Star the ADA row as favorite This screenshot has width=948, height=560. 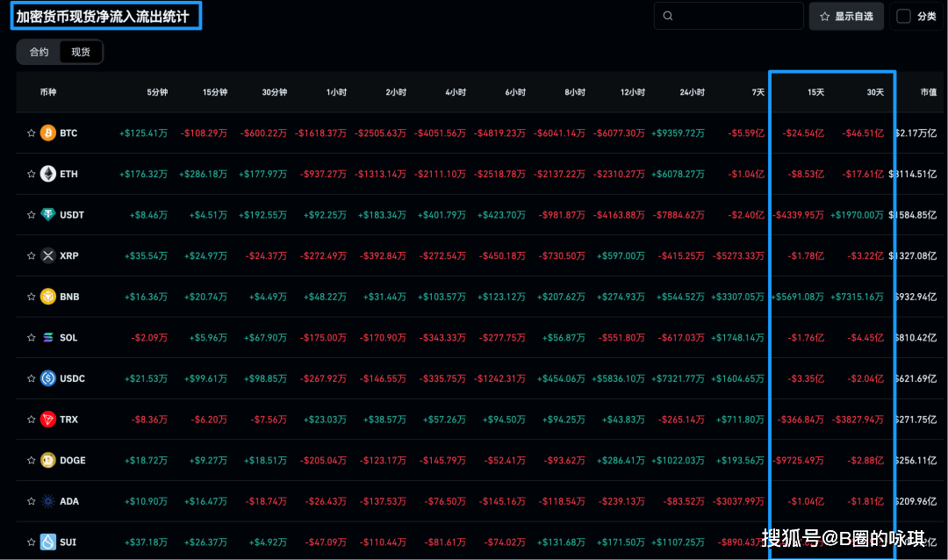pyautogui.click(x=31, y=501)
